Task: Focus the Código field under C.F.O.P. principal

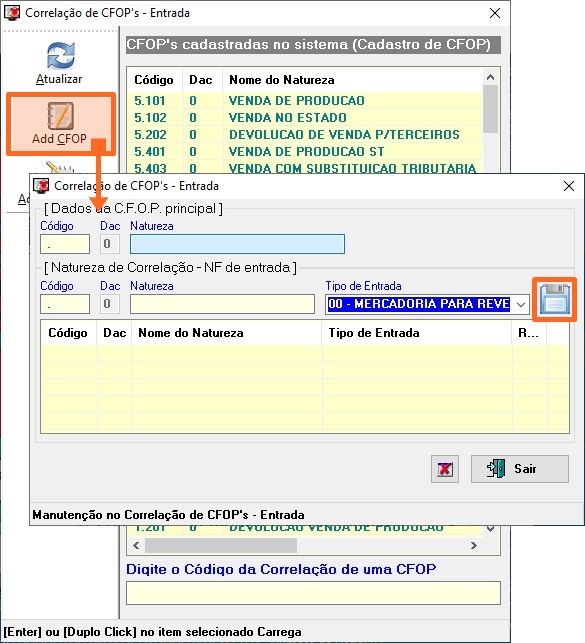Action: 65,244
